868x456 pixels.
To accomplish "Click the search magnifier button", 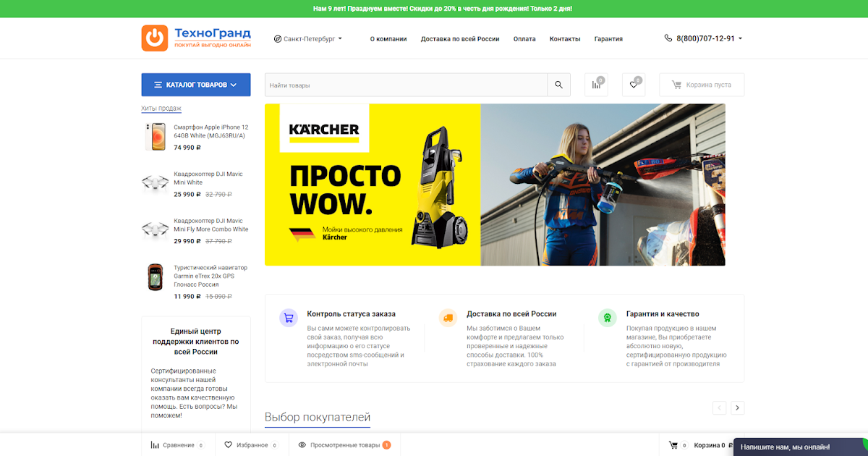I will (x=558, y=85).
